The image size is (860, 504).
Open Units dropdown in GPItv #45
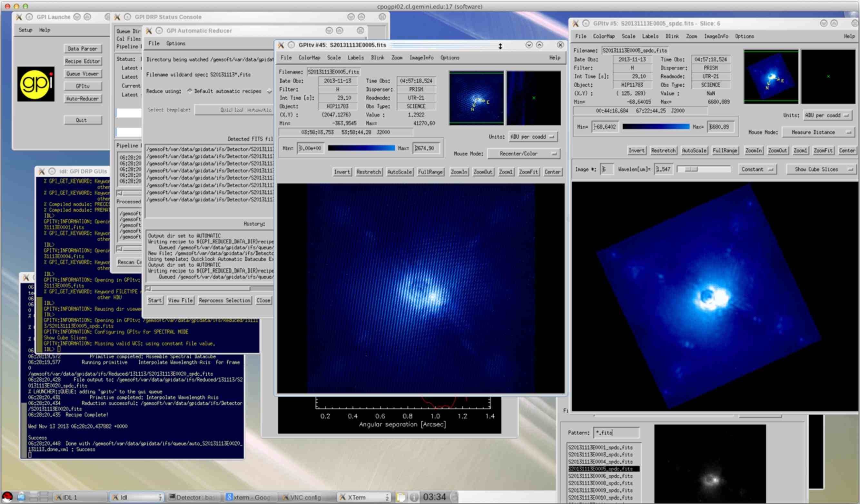point(533,137)
